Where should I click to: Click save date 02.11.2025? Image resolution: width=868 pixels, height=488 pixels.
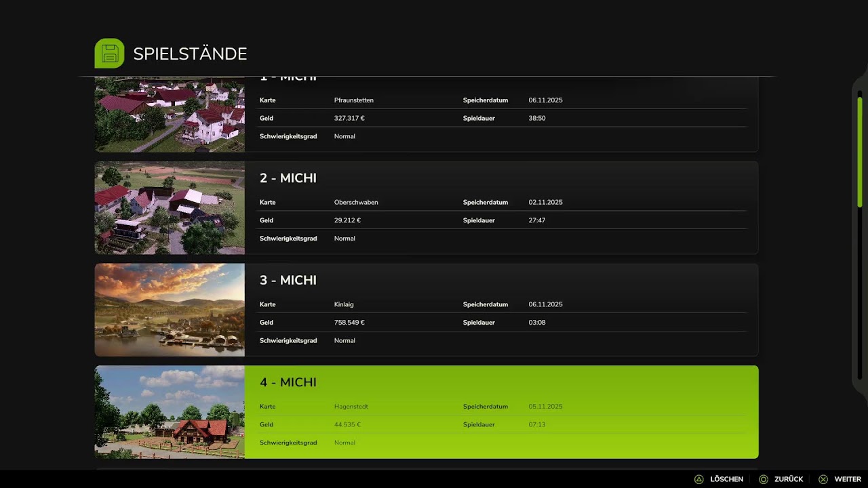545,203
